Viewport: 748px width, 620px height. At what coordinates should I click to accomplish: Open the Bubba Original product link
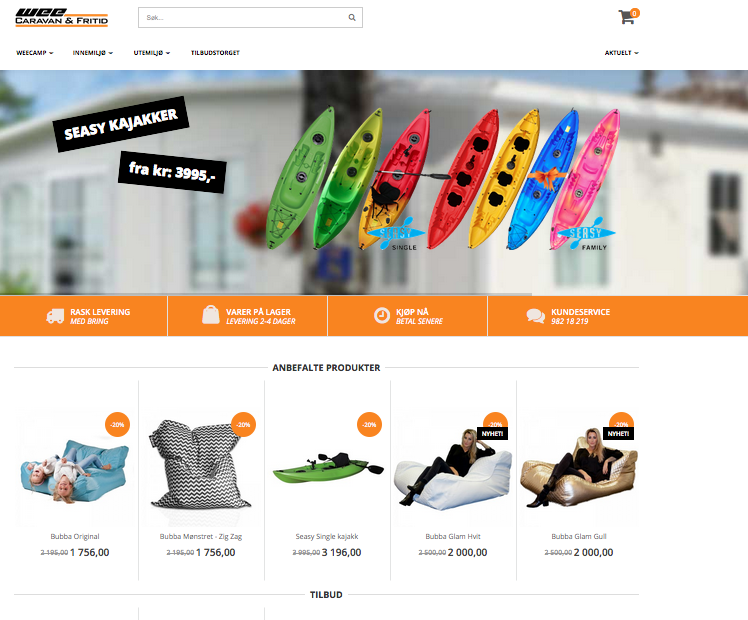(x=75, y=537)
